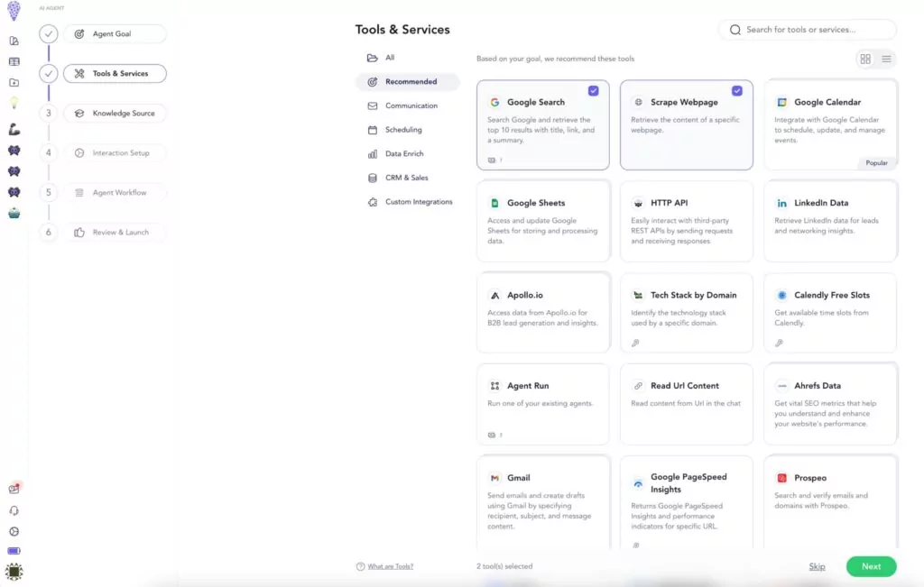Click the Agent Run card icon
This screenshot has width=924, height=587.
coord(494,386)
